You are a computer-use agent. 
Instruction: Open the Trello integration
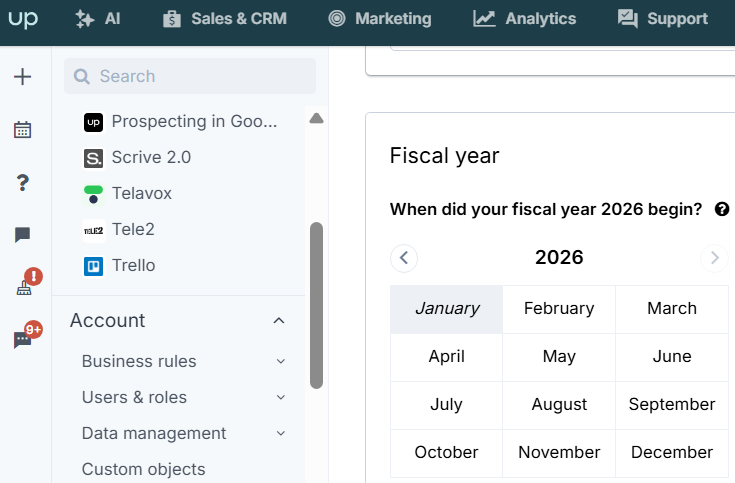120,265
